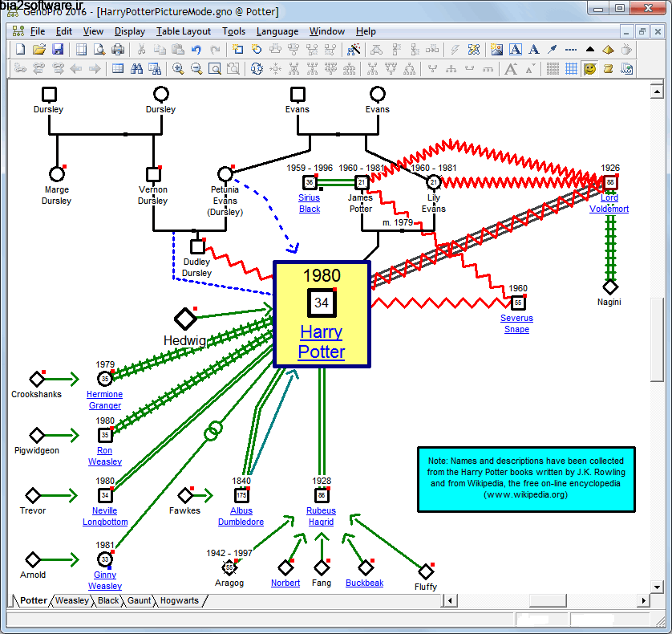This screenshot has height=634, width=672.
Task: Undo the last action
Action: pos(196,50)
